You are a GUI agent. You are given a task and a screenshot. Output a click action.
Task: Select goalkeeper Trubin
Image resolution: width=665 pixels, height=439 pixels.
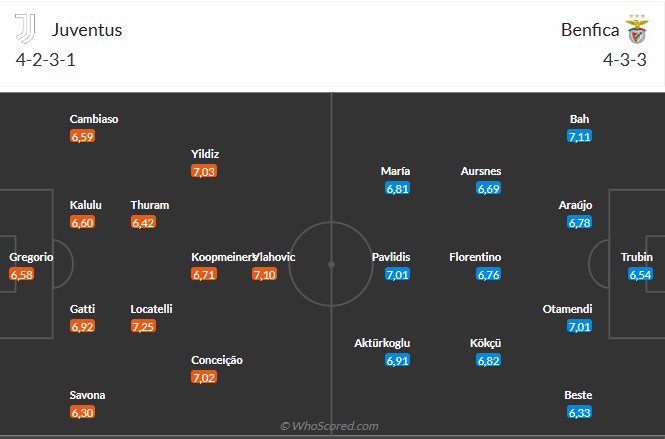[x=636, y=257]
